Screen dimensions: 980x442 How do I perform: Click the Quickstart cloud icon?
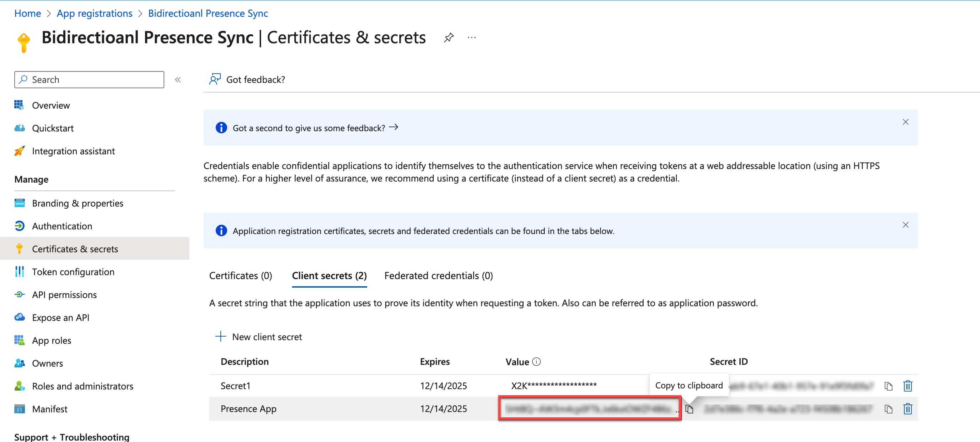pyautogui.click(x=19, y=128)
